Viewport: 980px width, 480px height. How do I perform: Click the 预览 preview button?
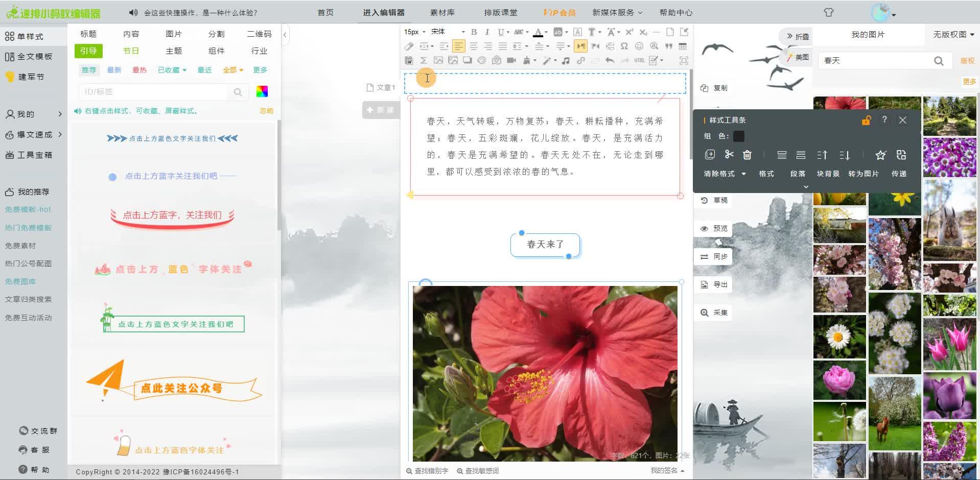[714, 228]
